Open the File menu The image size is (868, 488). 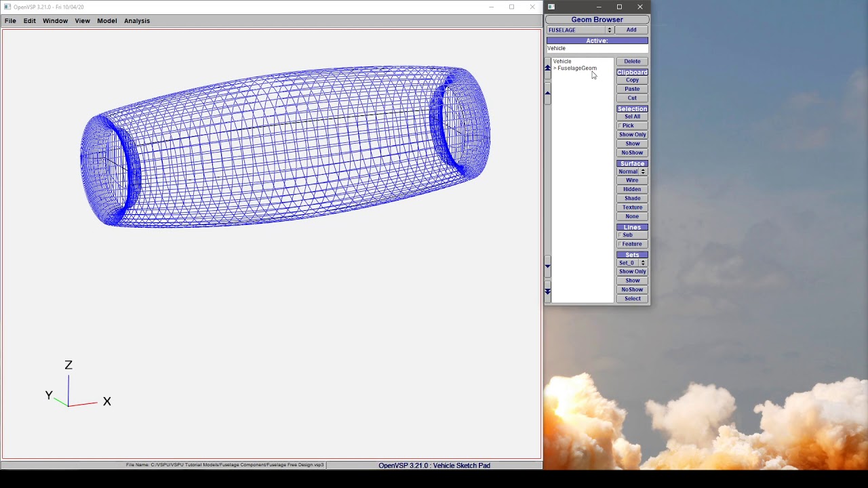[10, 21]
